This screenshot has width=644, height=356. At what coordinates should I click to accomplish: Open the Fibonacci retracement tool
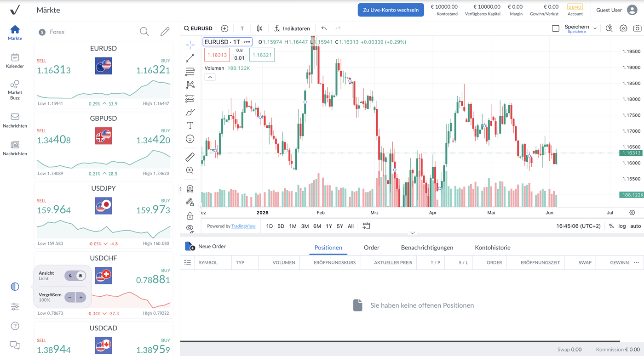tap(190, 72)
